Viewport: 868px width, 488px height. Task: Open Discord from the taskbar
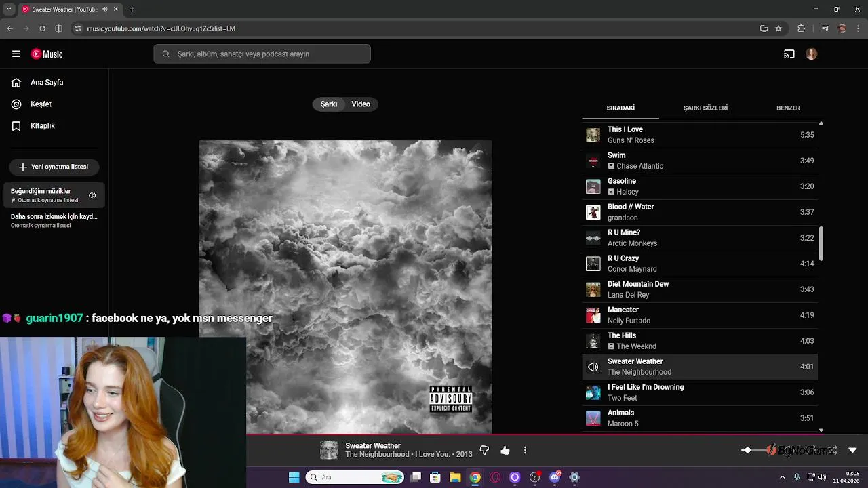(555, 477)
